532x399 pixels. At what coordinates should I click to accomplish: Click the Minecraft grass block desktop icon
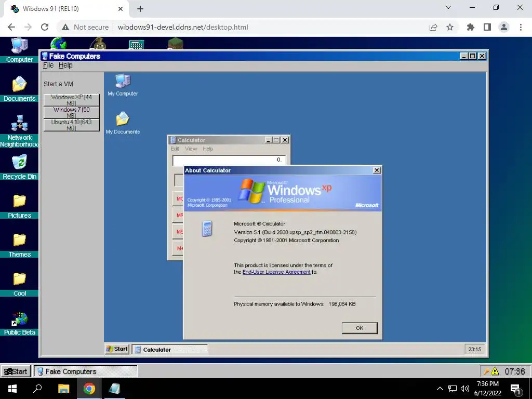coord(176,44)
